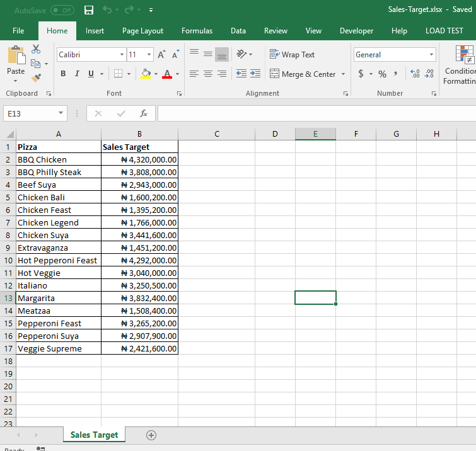
Task: Select the Sales Target sheet tab
Action: click(94, 435)
